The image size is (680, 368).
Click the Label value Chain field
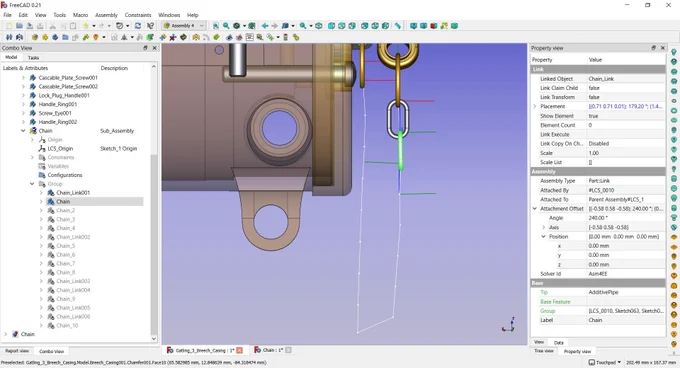click(626, 320)
